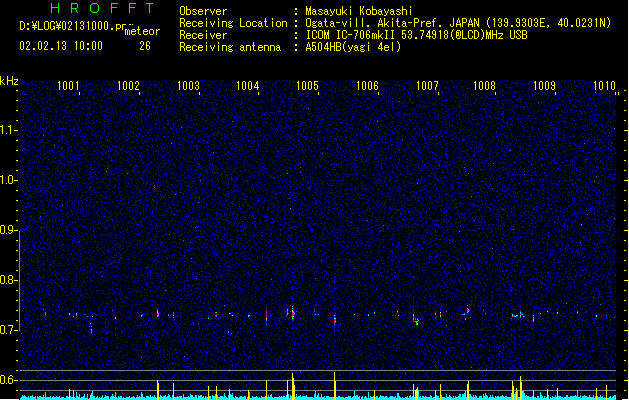
Task: Click the HROFFT title text
Action: pos(102,8)
